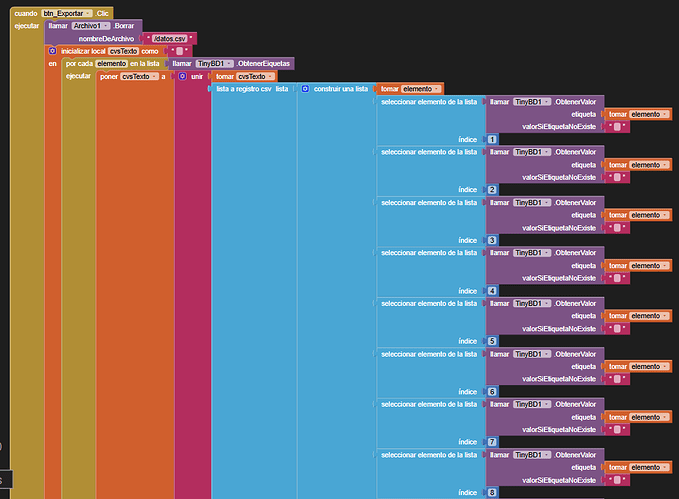Open TinyBD1 dropdown above índice 3
The image size is (679, 499).
coord(532,202)
